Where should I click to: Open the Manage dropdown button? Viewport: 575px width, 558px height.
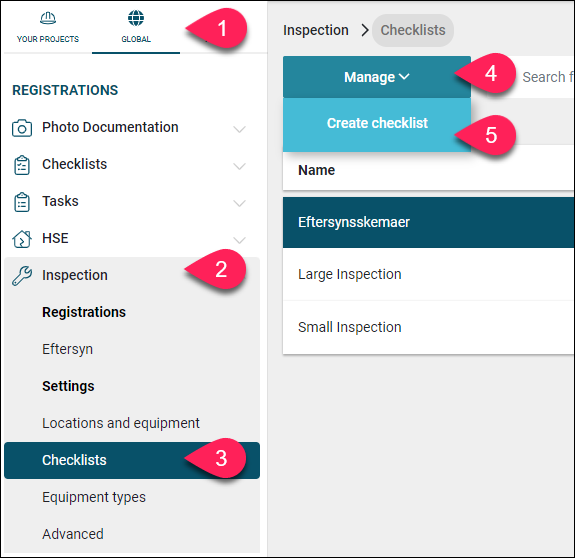click(377, 77)
